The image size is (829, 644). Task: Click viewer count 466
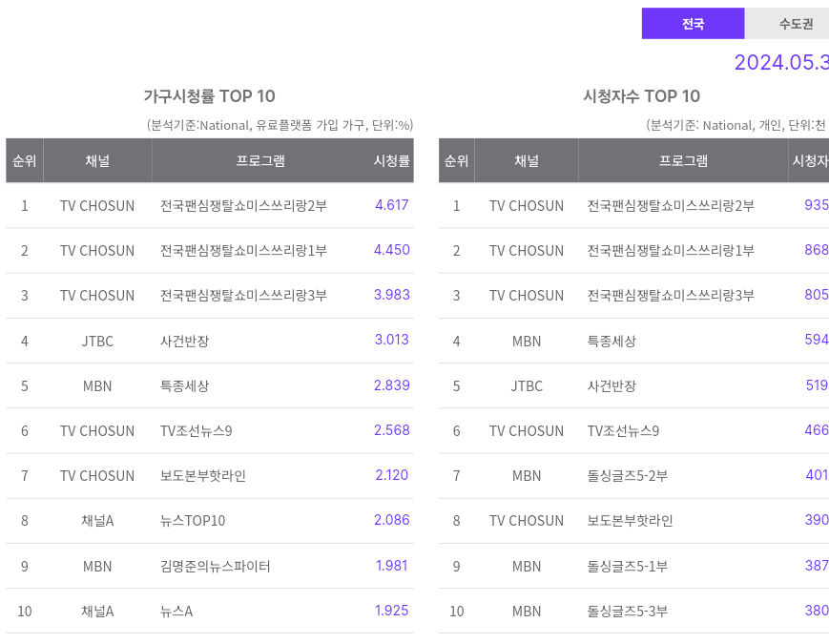(817, 430)
